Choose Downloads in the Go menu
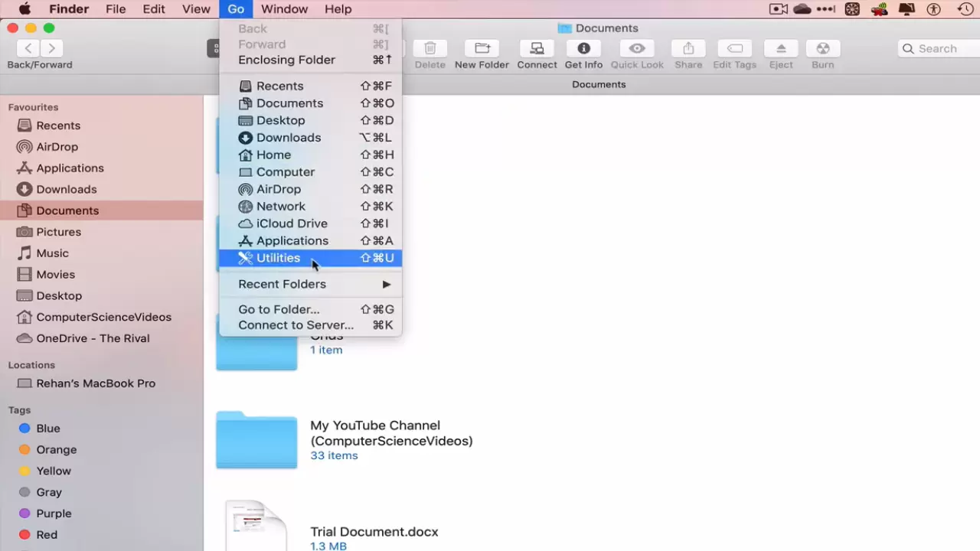Screen dimensions: 980x551 (310, 138)
